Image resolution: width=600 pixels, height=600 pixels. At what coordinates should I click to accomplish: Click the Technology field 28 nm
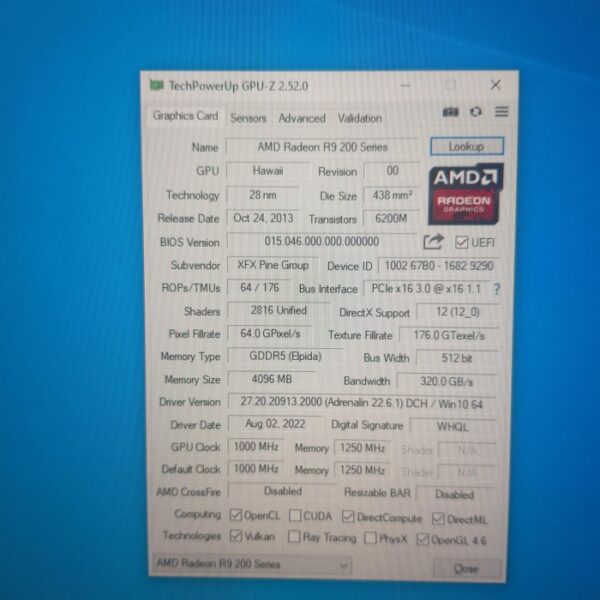(263, 195)
